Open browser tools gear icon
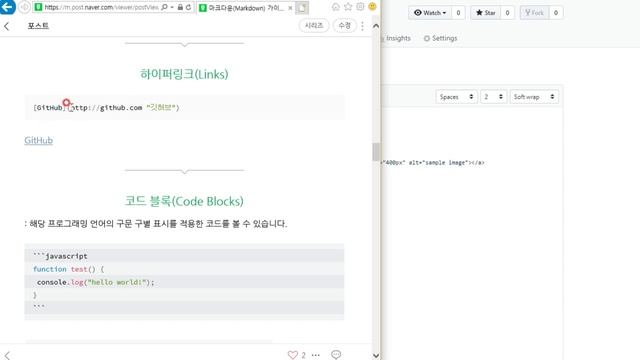Image resolution: width=640 pixels, height=360 pixels. point(360,7)
